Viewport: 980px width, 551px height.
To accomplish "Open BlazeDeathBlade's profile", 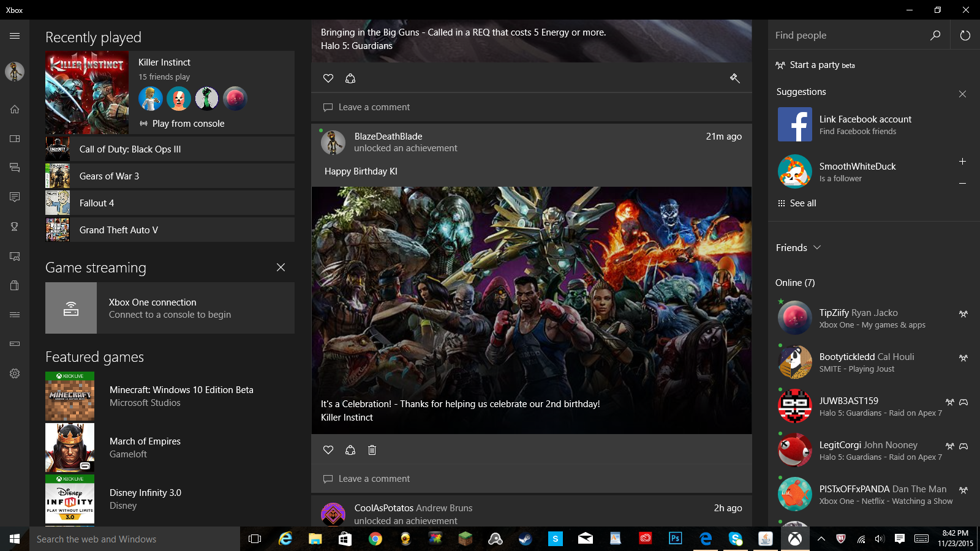I will click(388, 137).
